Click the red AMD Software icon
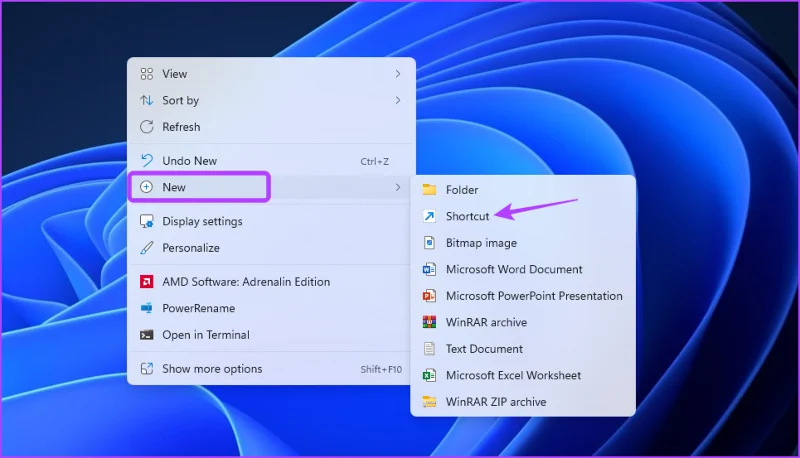 pos(146,282)
